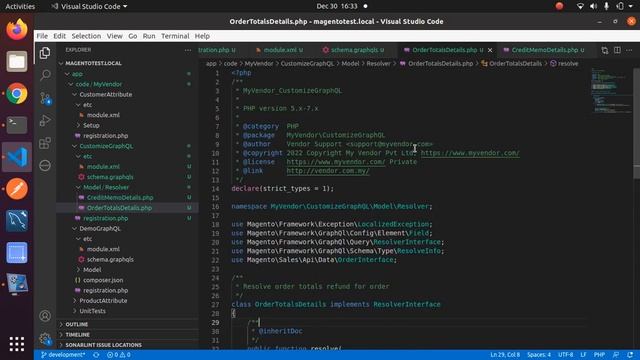Switch to schema.graphqls editor tab
This screenshot has height=360, width=640.
pyautogui.click(x=353, y=50)
